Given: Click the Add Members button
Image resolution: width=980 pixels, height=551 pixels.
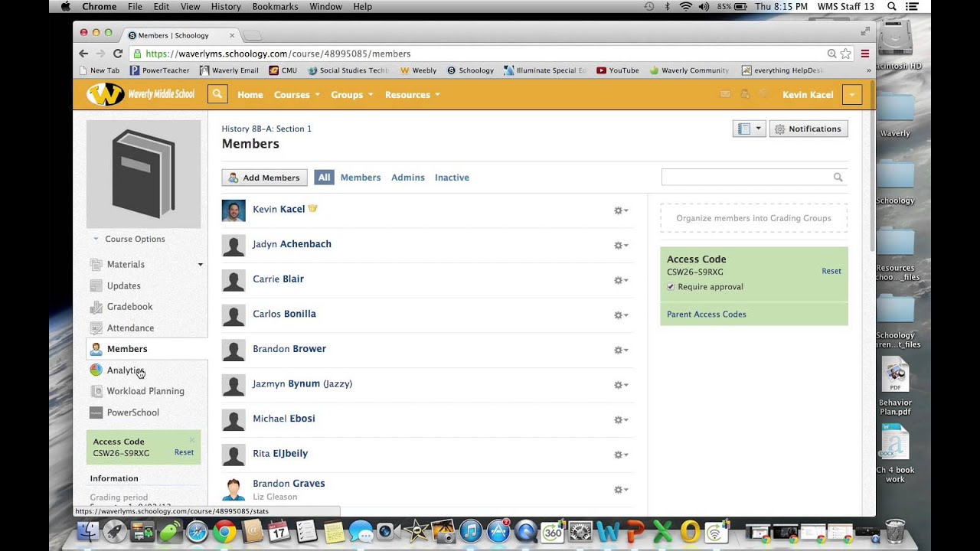Looking at the screenshot, I should [265, 178].
